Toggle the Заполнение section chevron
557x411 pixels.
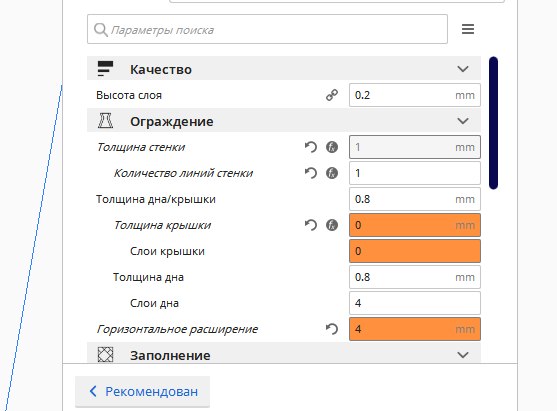(x=463, y=355)
